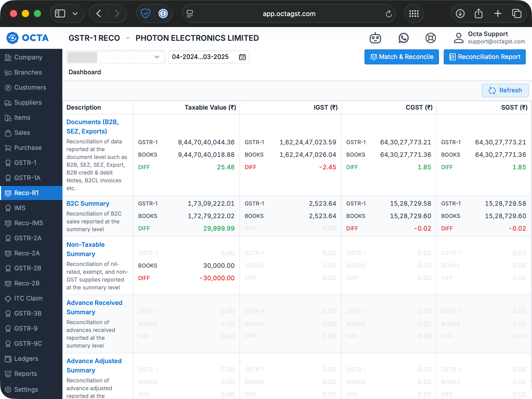
Task: Open the help lifebuoy icon
Action: point(430,38)
